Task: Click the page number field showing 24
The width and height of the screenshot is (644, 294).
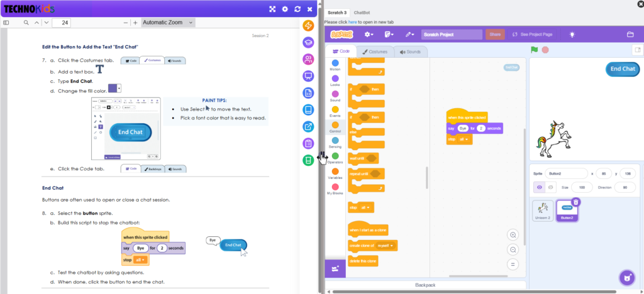Action: point(62,23)
